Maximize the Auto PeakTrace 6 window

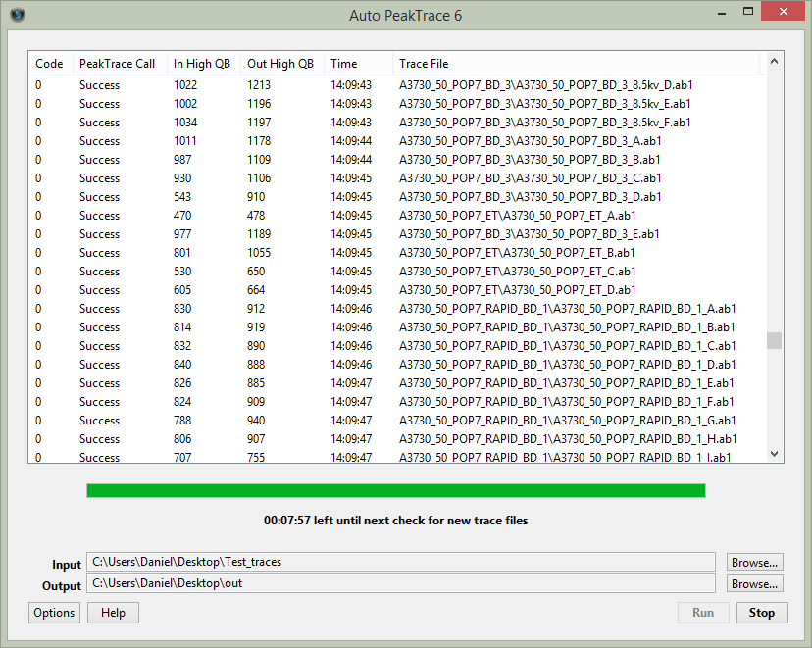[x=748, y=12]
